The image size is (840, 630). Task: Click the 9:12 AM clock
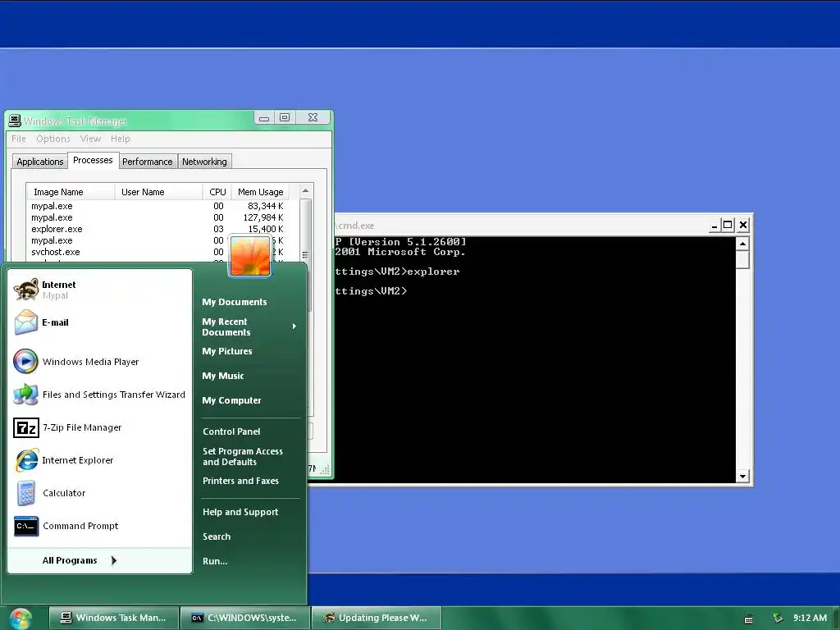point(810,618)
